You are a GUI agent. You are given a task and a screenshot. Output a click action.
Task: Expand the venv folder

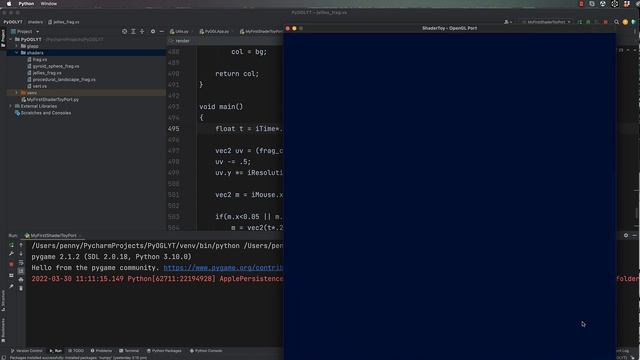click(x=17, y=93)
